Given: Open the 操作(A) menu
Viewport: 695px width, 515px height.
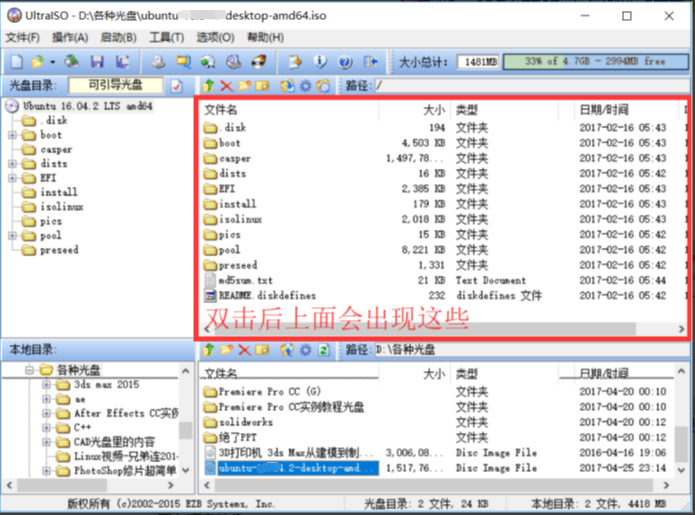Looking at the screenshot, I should [70, 38].
